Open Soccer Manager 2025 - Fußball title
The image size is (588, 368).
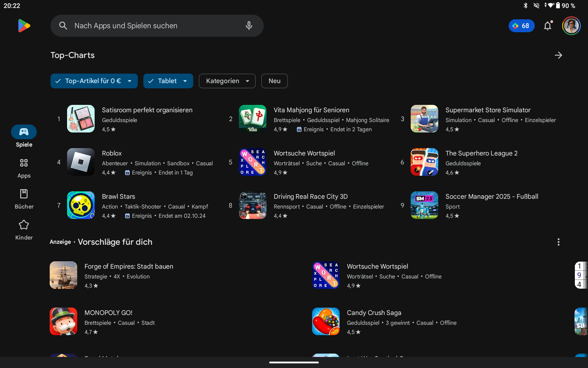[492, 197]
